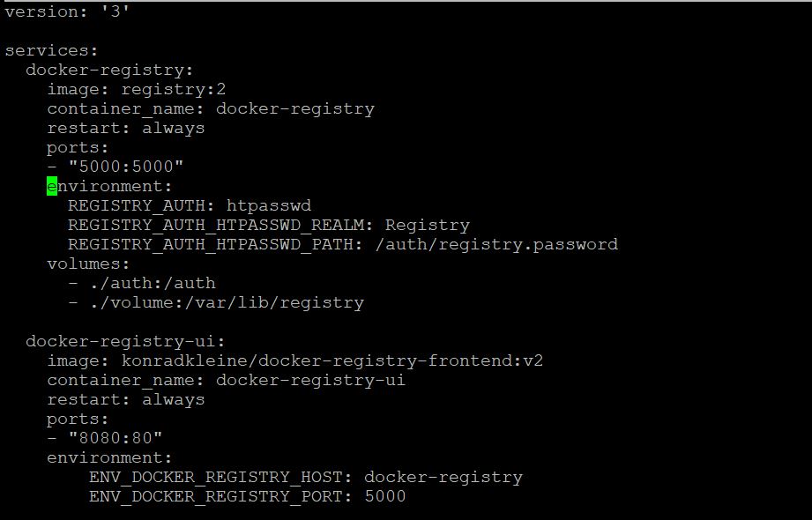Screen dimensions: 812x520
Task: Click REGISTRY_AUTH_HTPASSWD_REALM key
Action: tap(220, 226)
